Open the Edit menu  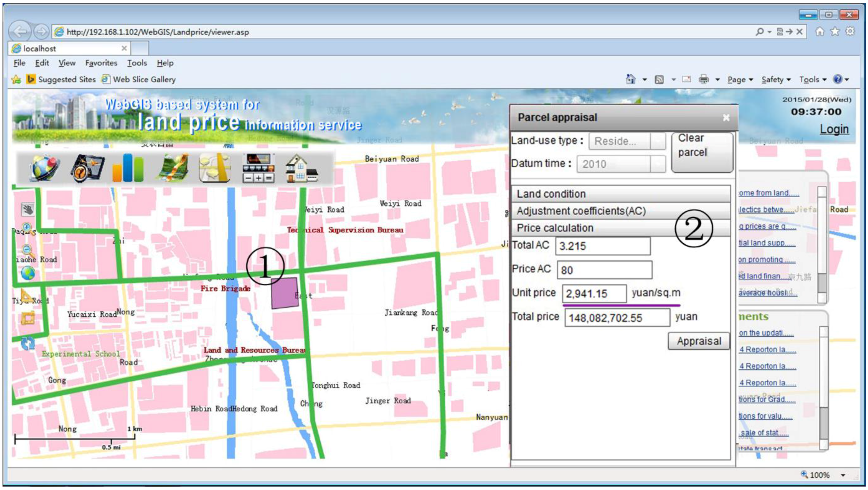[42, 63]
